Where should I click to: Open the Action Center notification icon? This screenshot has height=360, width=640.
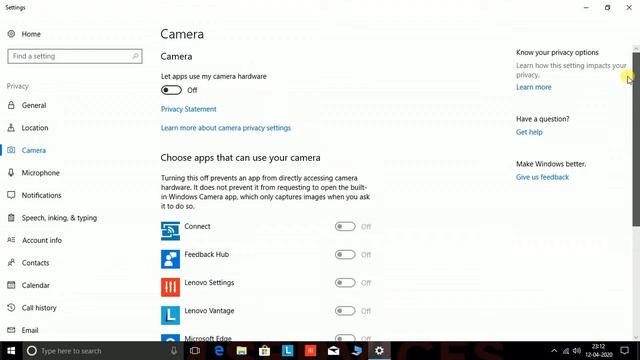tap(624, 351)
